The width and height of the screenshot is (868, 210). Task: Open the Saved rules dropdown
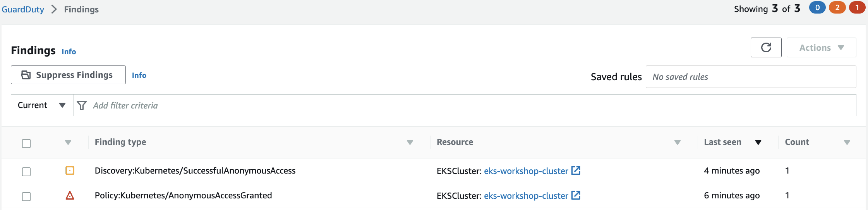(750, 77)
